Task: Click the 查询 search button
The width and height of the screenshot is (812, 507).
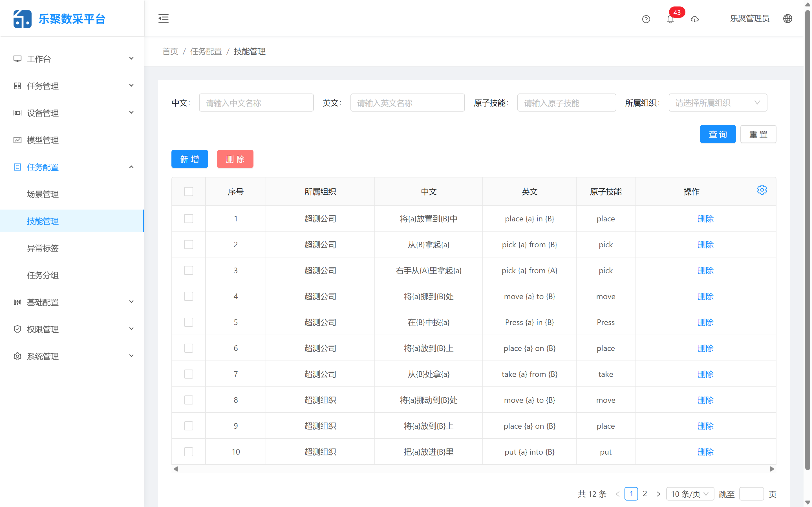Action: [718, 134]
